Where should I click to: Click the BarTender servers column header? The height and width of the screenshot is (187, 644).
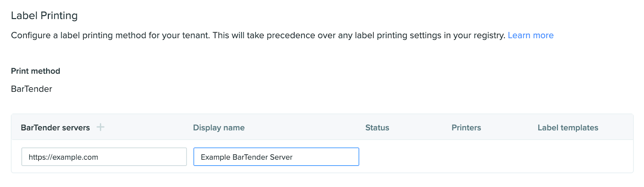pyautogui.click(x=55, y=127)
